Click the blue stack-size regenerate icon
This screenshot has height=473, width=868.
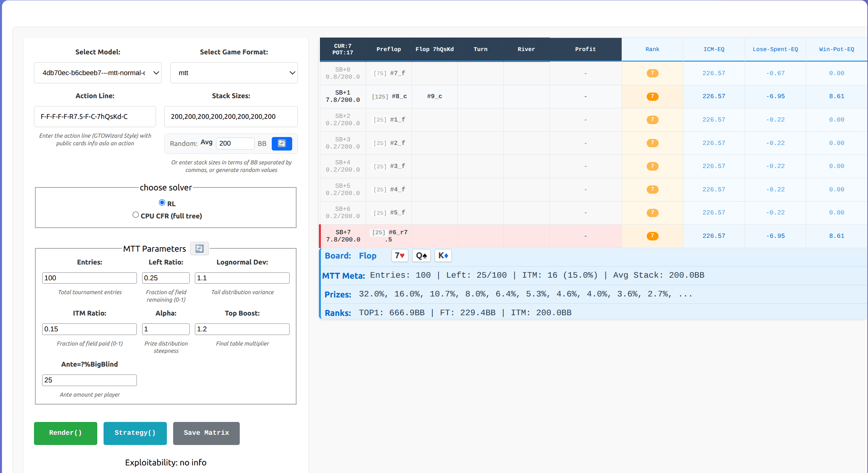tap(282, 143)
